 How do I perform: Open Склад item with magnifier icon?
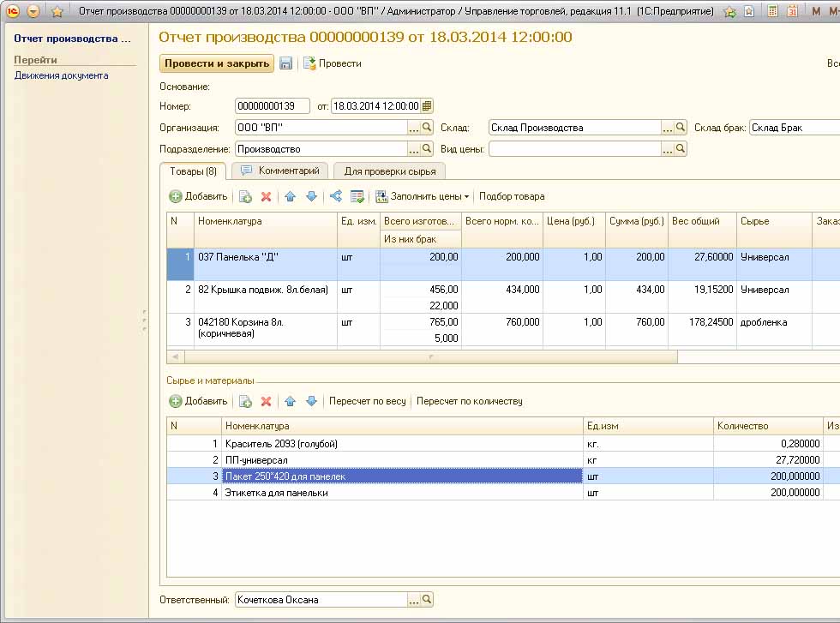[681, 128]
